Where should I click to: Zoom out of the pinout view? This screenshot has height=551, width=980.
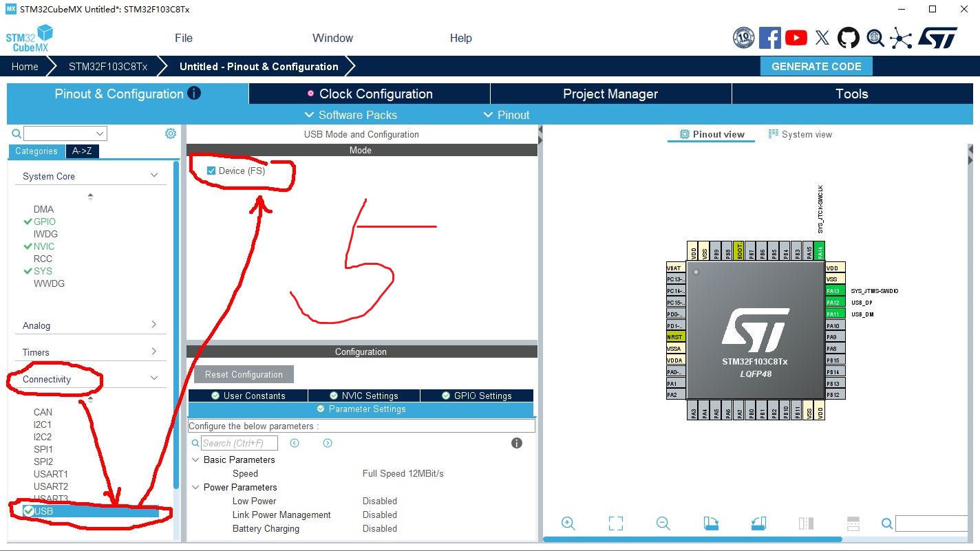(663, 523)
